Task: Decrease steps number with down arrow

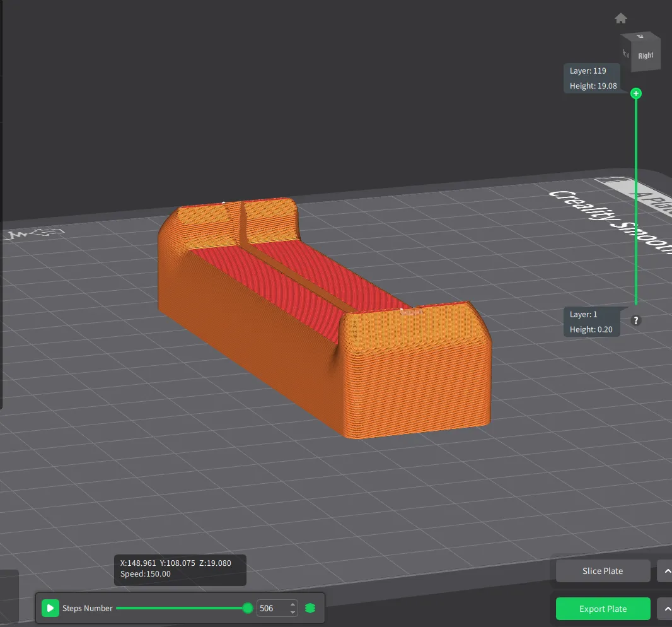Action: click(x=293, y=612)
